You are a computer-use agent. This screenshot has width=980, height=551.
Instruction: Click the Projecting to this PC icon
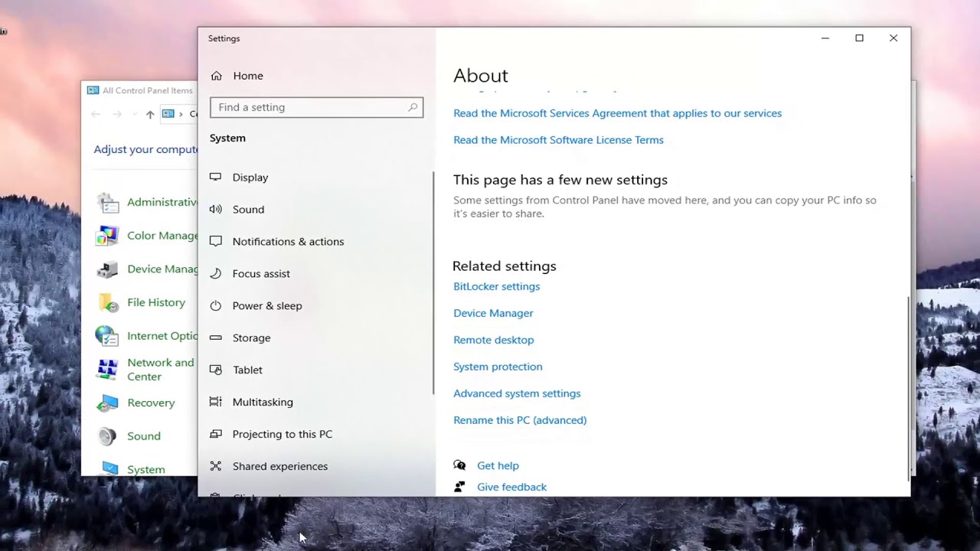pyautogui.click(x=216, y=434)
